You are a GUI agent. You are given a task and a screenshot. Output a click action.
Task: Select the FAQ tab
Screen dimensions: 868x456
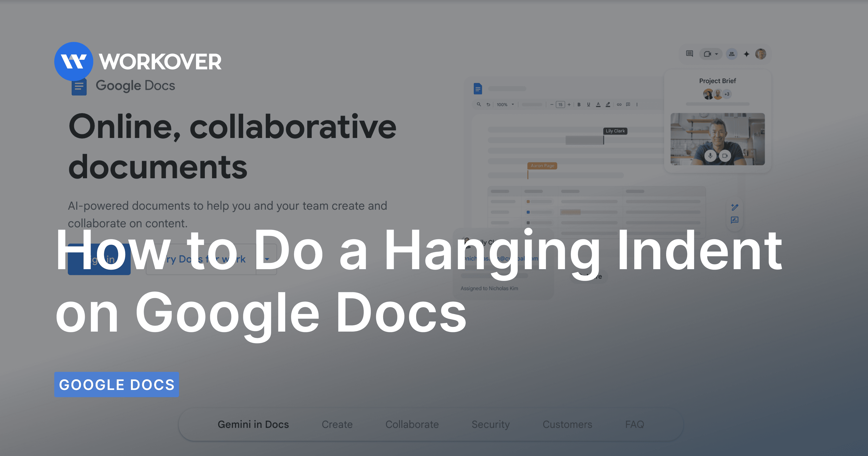(x=634, y=424)
